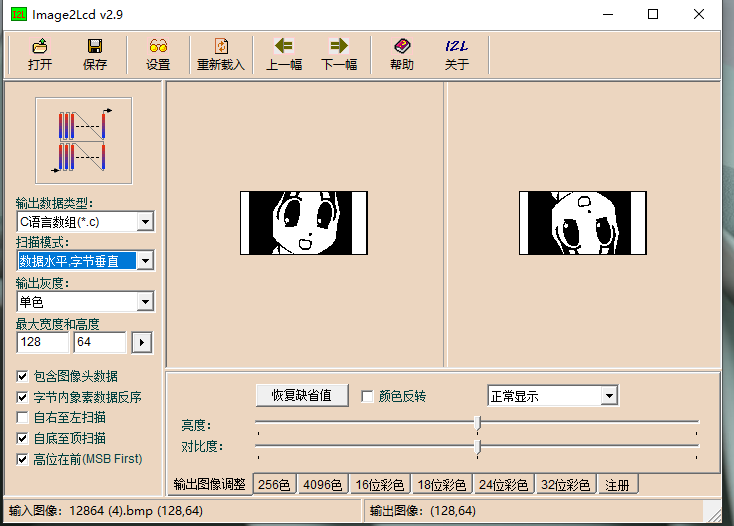Toggle 字节内象素数据反序 checkbox

(x=22, y=397)
